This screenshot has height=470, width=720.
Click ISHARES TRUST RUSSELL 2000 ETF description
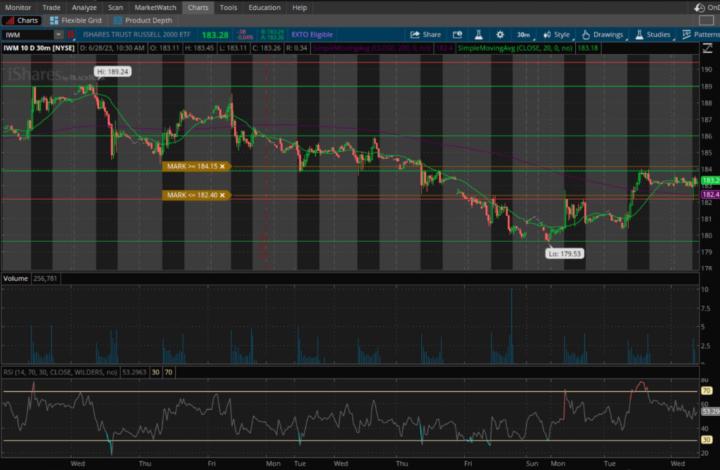(x=136, y=34)
